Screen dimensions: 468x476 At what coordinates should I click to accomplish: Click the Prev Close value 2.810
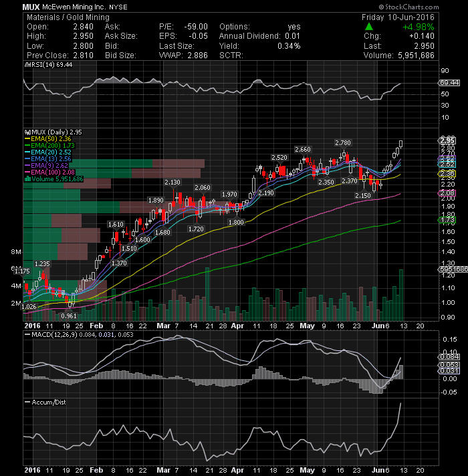(x=83, y=55)
